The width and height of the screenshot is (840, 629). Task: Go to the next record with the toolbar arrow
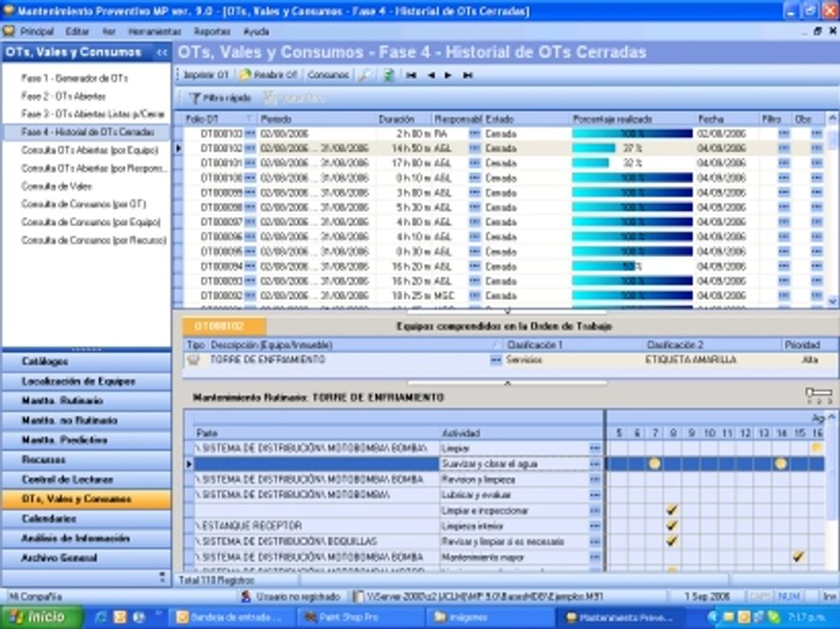448,75
